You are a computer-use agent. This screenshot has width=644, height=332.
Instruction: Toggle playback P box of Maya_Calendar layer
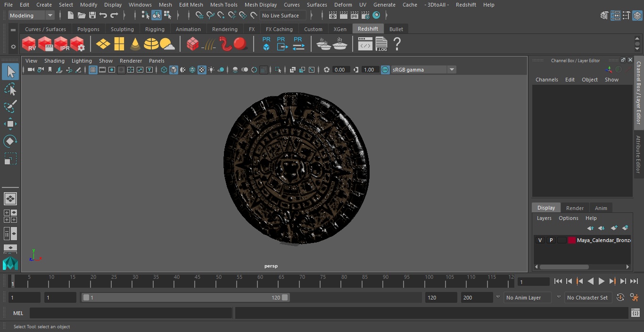551,240
